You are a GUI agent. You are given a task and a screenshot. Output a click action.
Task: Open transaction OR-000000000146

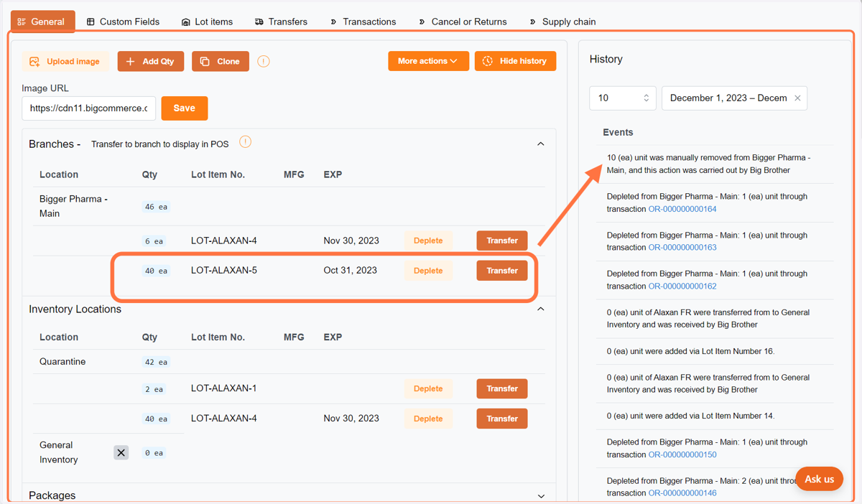coord(682,493)
